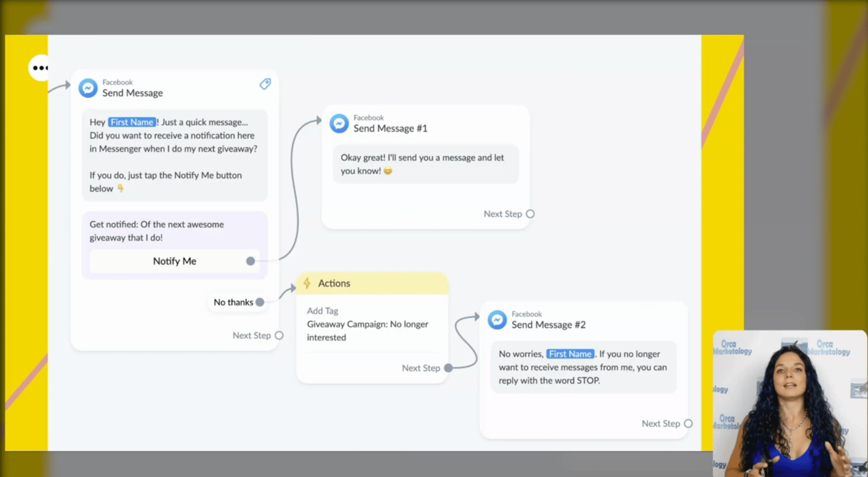Click Next Step circle on Send Message #1
This screenshot has height=477, width=868.
click(x=530, y=214)
